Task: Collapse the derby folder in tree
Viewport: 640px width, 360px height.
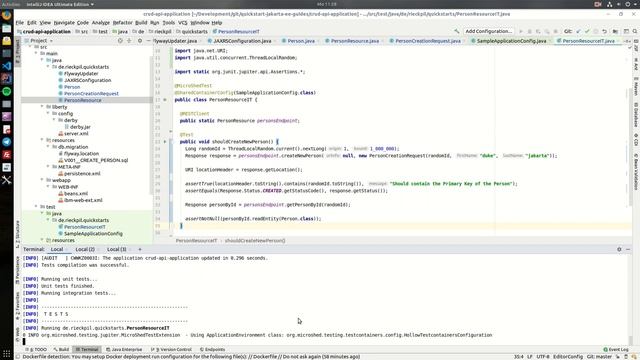Action: [x=54, y=120]
